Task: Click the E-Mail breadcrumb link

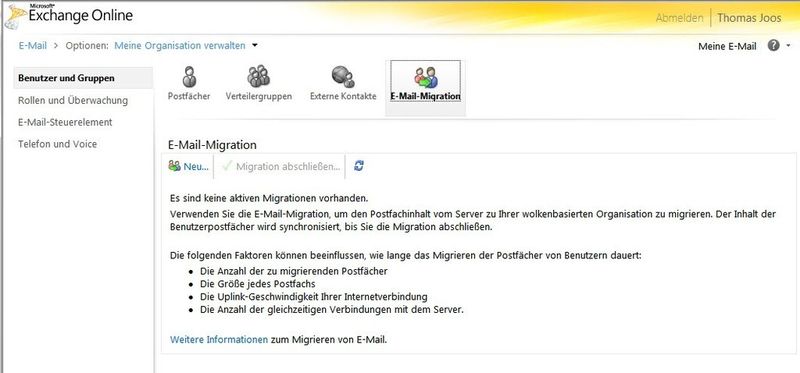Action: (x=33, y=45)
